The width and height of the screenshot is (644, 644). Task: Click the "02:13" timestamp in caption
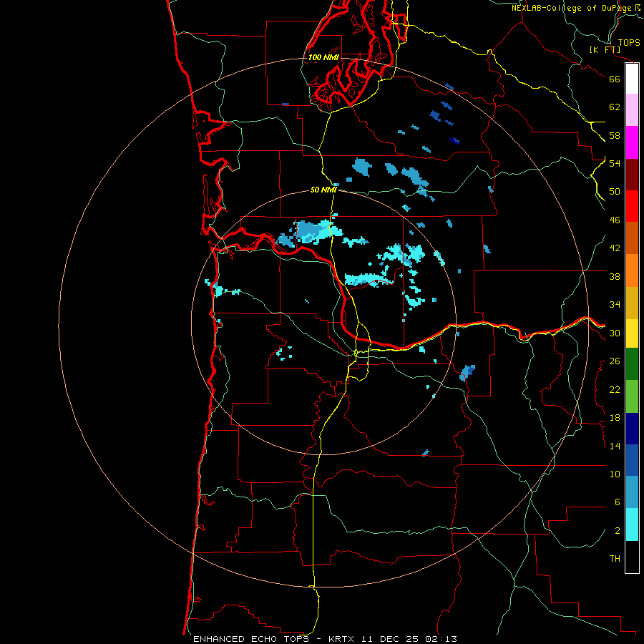tap(441, 639)
